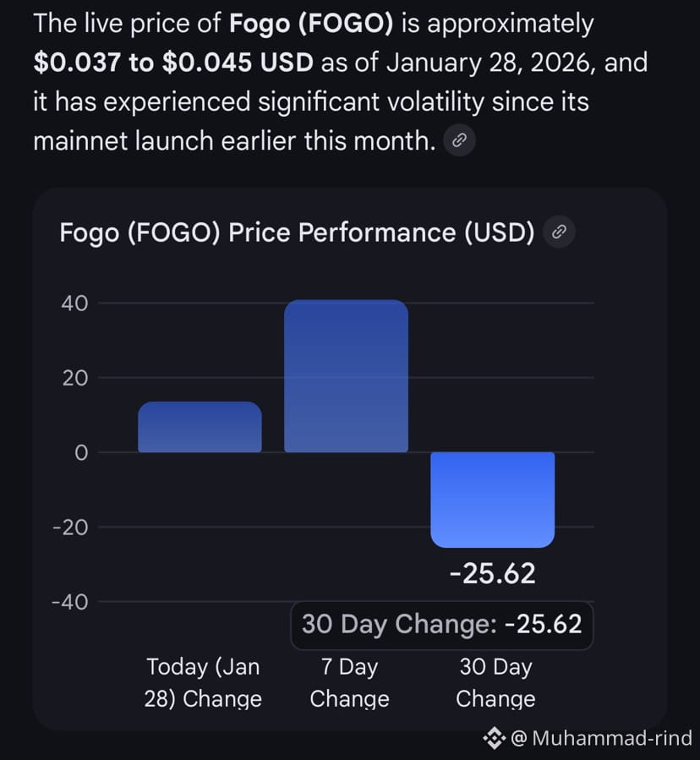Click the source link icon after the summary paragraph
Image resolution: width=700 pixels, height=760 pixels.
(459, 140)
